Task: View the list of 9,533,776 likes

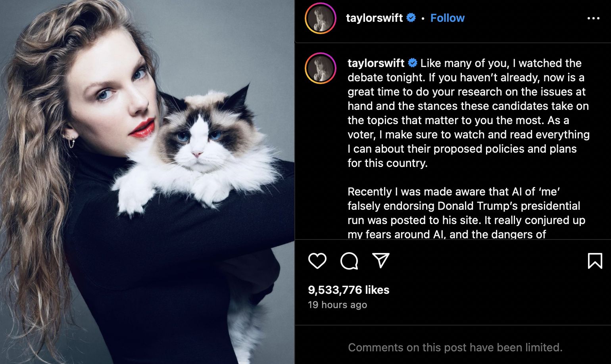Action: tap(348, 290)
